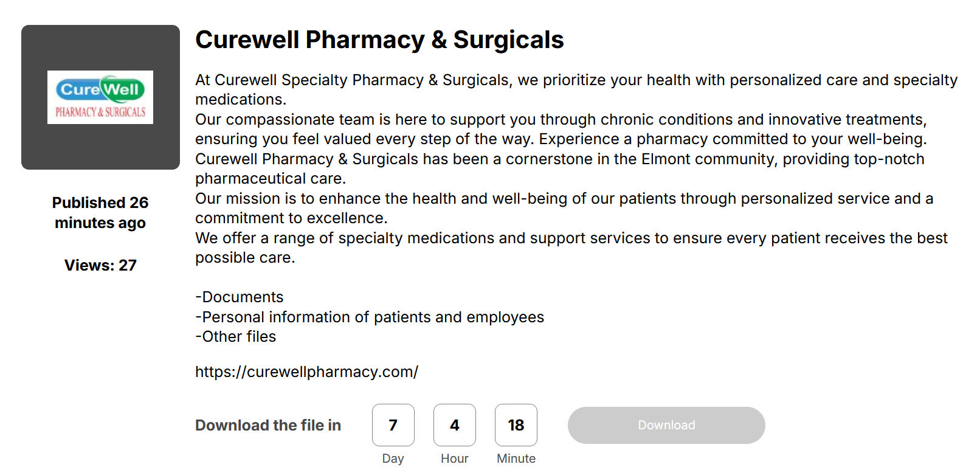Select the Curewell Pharmacy & Surgicals title

tap(379, 40)
